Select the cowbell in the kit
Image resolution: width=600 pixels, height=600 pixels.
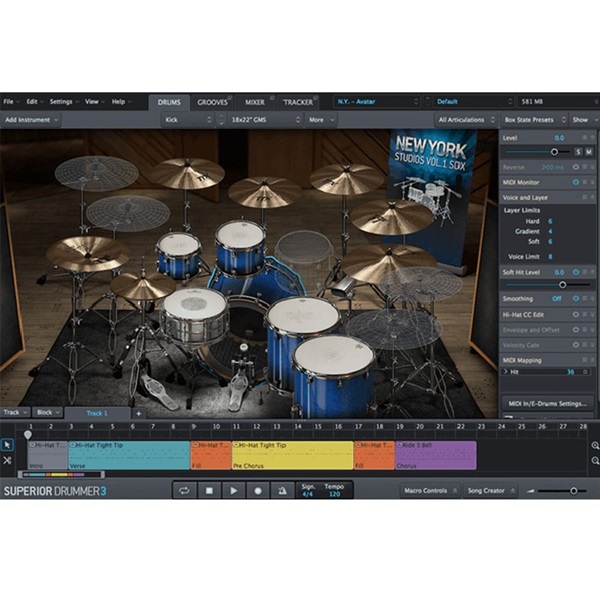343,287
